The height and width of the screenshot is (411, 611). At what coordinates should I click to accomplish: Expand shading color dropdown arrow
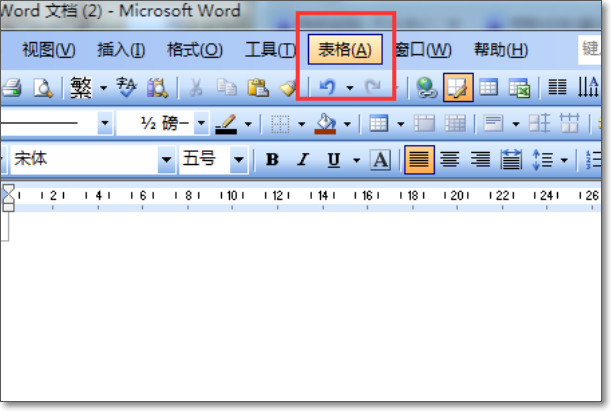click(x=347, y=124)
